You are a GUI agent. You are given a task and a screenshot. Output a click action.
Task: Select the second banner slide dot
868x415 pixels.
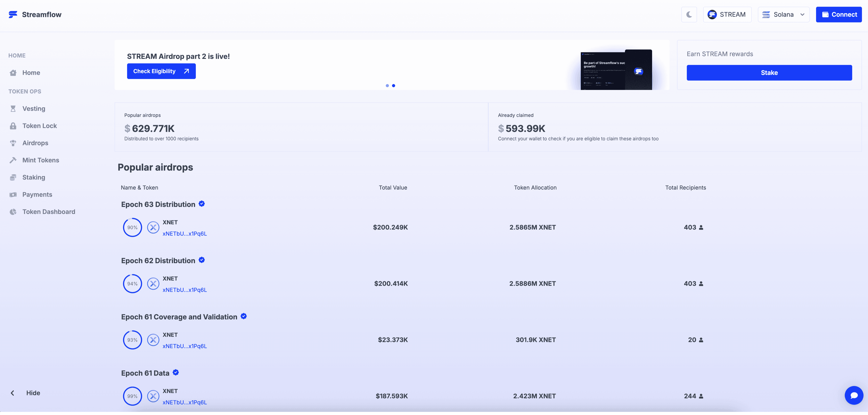point(394,86)
